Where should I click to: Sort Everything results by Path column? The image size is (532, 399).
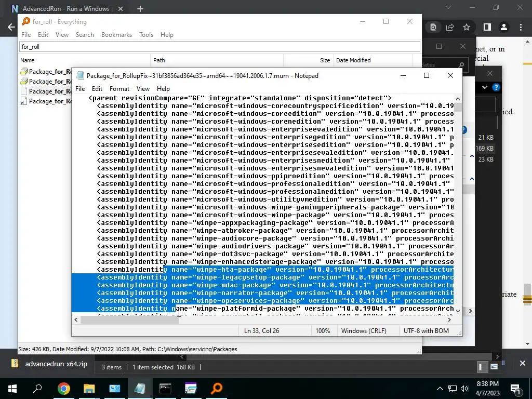(x=217, y=60)
